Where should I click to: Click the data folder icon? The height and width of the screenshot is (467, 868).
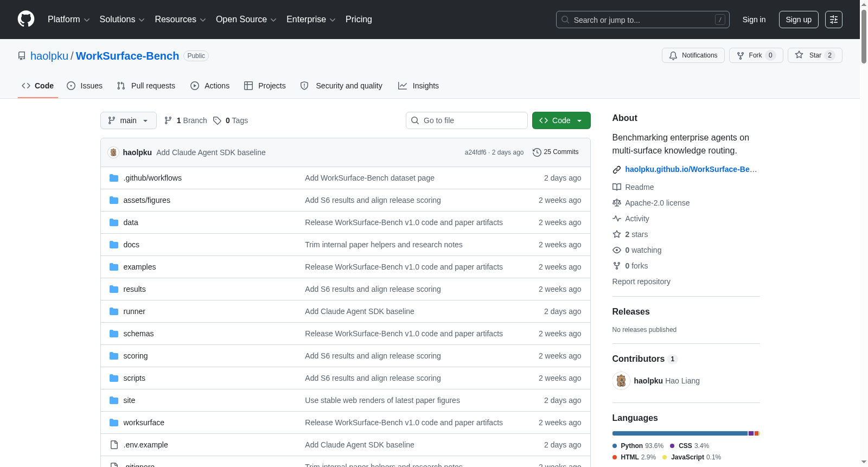click(x=114, y=222)
